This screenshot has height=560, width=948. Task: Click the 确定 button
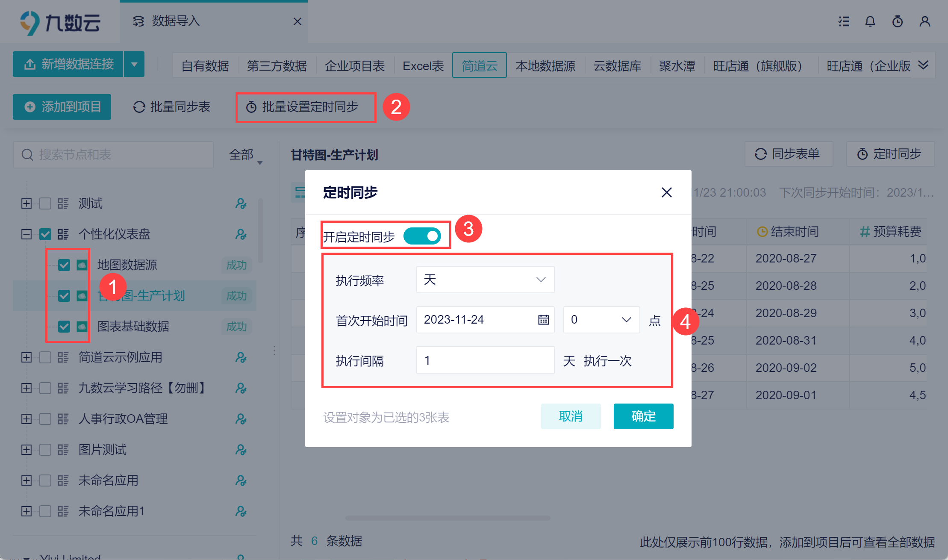coord(643,416)
